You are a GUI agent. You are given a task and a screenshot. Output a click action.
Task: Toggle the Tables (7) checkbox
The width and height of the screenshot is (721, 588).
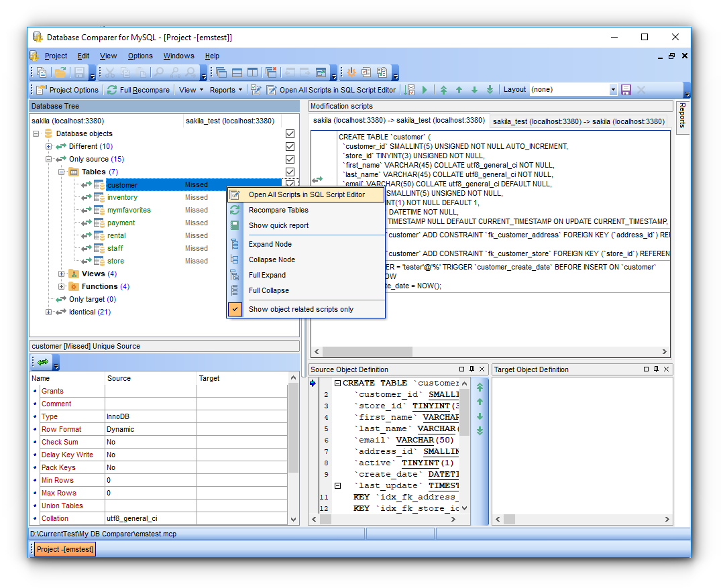[290, 172]
